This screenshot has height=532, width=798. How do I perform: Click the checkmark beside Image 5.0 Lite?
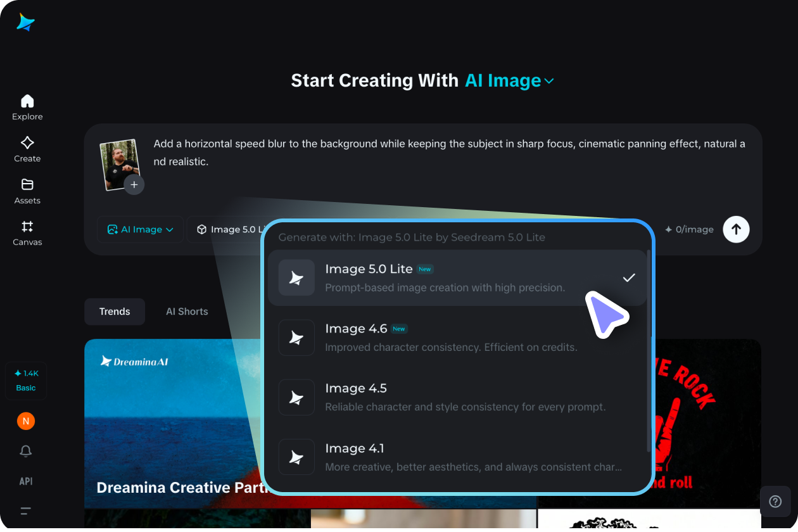629,277
